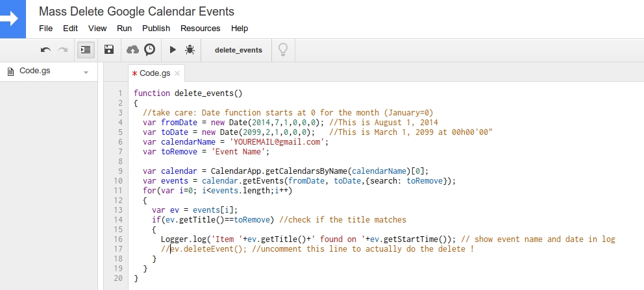Screen dimensions: 644x290
Task: Click the Redo arrow icon
Action: pyautogui.click(x=63, y=50)
